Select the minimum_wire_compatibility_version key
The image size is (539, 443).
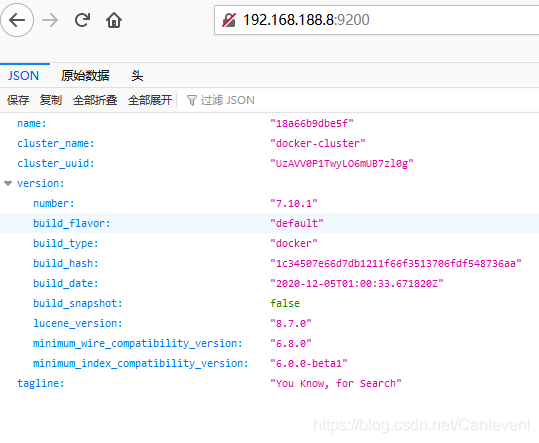pyautogui.click(x=138, y=343)
